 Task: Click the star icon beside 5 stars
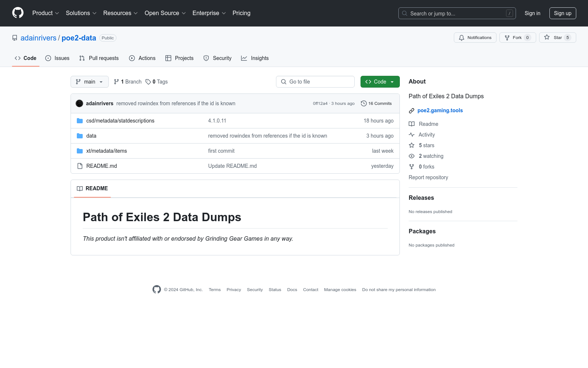(412, 145)
